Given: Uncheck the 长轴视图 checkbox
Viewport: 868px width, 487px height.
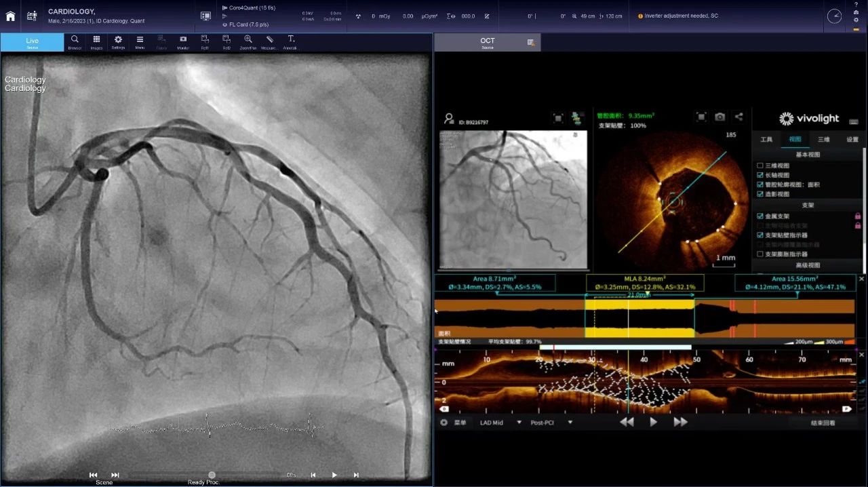Looking at the screenshot, I should click(x=760, y=175).
